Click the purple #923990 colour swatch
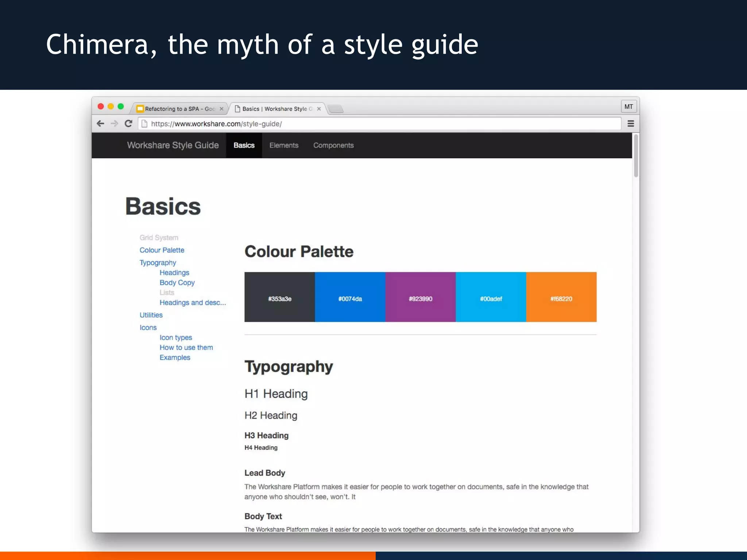This screenshot has width=747, height=560. click(x=421, y=297)
